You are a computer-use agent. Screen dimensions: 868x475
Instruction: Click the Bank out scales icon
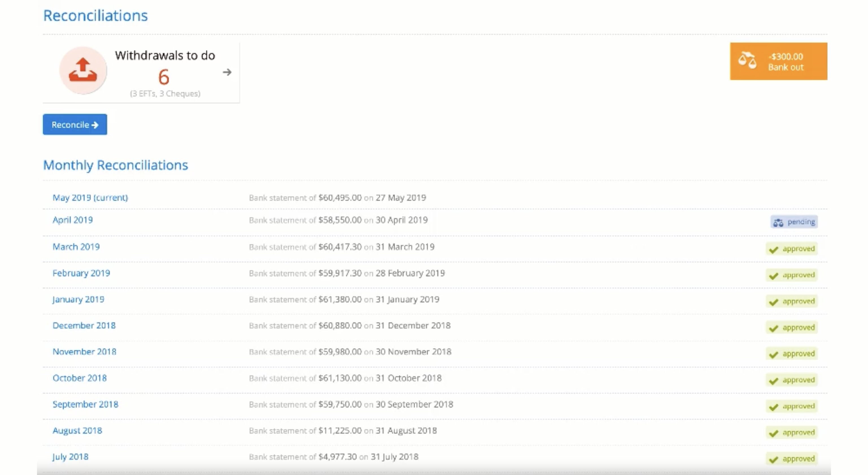click(x=747, y=61)
